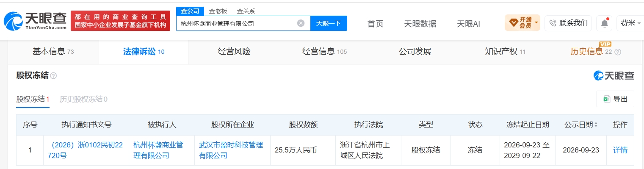The height and width of the screenshot is (169, 644).
Task: Click 联系我们 button
Action: pos(568,23)
